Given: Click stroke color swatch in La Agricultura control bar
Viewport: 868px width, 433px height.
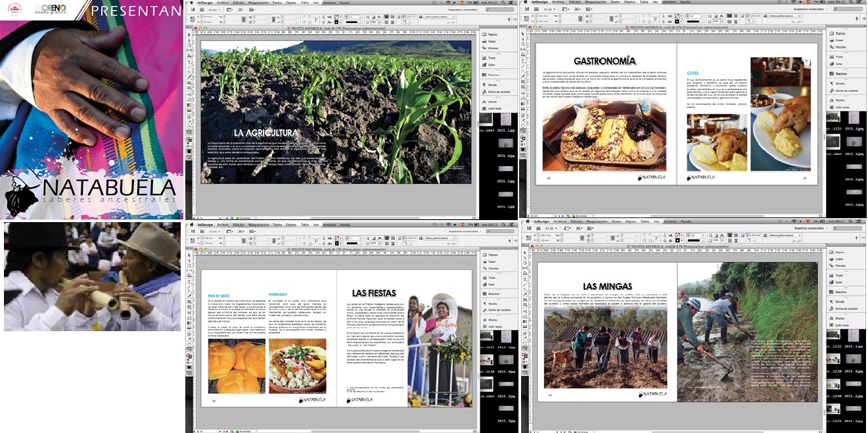Looking at the screenshot, I should click(x=336, y=22).
